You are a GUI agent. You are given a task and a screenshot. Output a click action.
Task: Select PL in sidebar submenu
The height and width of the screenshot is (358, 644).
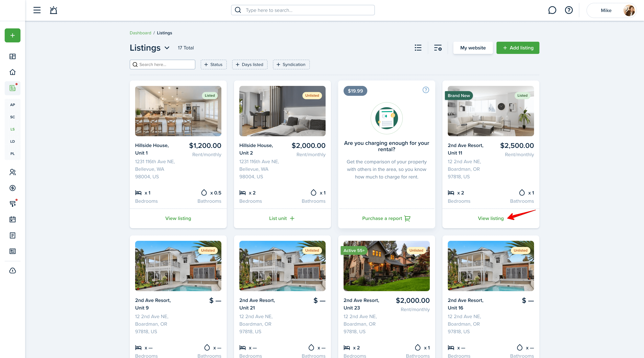coord(13,154)
